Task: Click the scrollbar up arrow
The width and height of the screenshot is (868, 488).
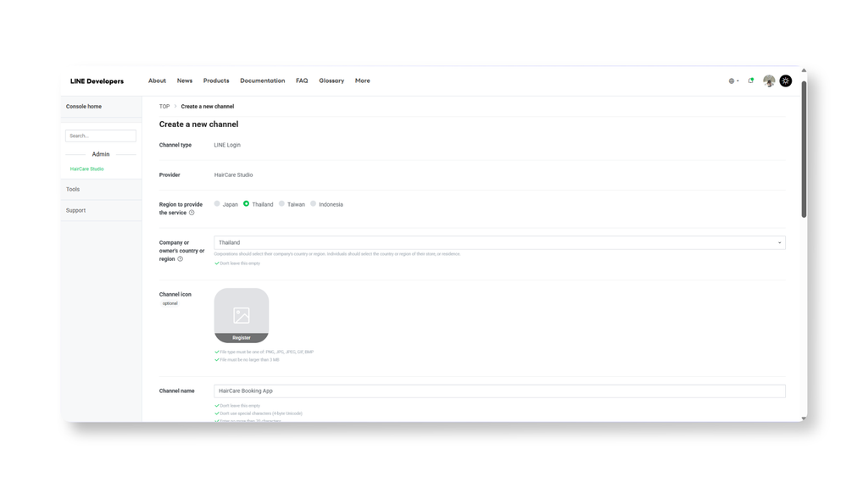Action: click(x=804, y=71)
